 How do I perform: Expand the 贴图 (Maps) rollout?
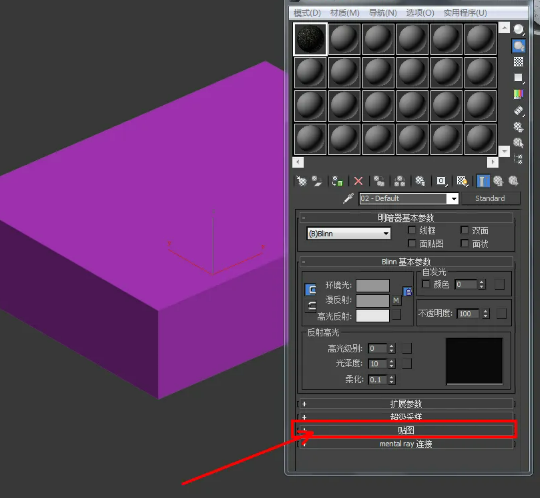coord(406,430)
